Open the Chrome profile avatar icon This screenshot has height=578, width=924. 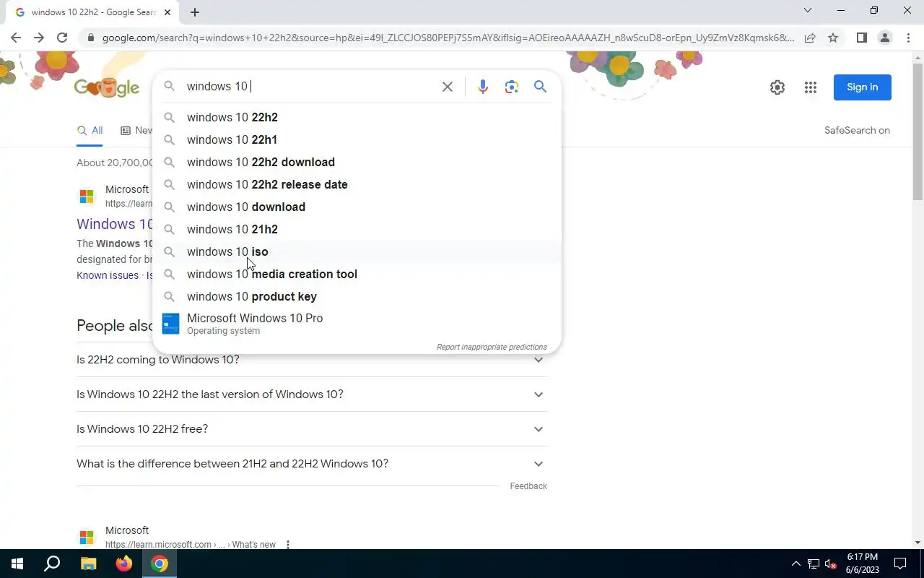[x=885, y=38]
